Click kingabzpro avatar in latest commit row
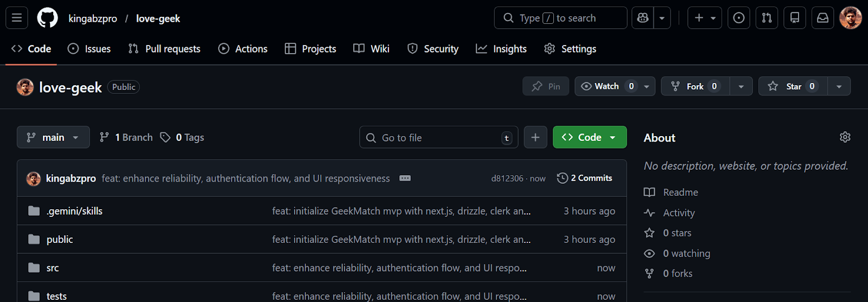The height and width of the screenshot is (302, 868). click(x=34, y=178)
